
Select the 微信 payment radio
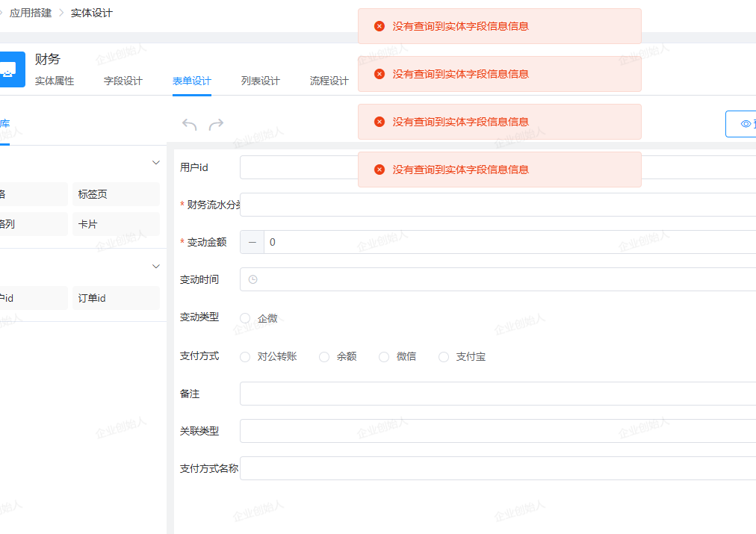[384, 357]
